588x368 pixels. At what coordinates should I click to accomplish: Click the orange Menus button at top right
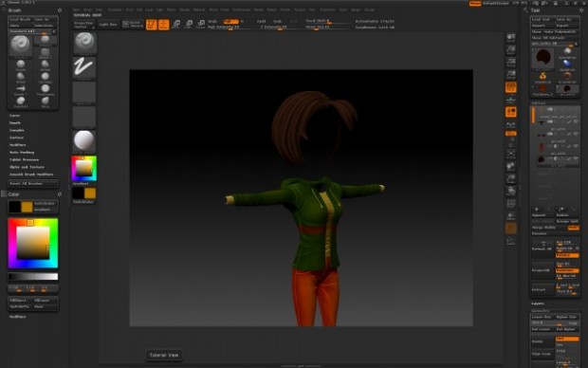(x=475, y=4)
